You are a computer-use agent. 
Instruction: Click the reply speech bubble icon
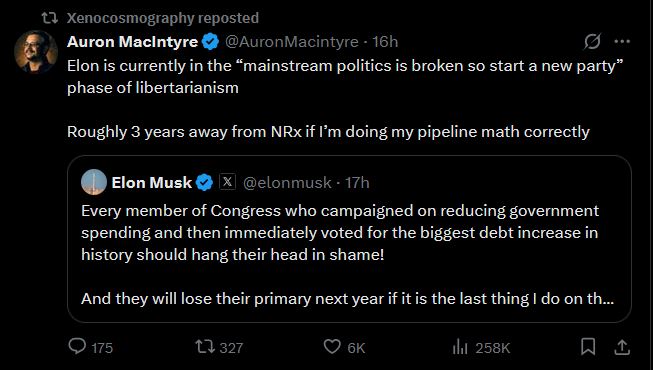pos(77,346)
